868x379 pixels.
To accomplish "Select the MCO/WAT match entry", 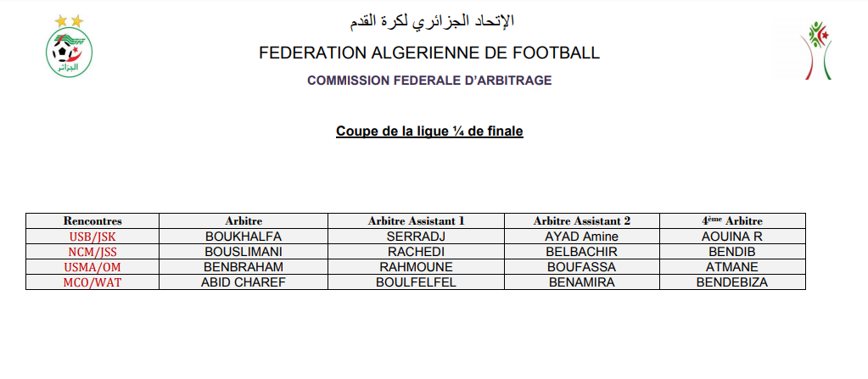I will pos(92,282).
